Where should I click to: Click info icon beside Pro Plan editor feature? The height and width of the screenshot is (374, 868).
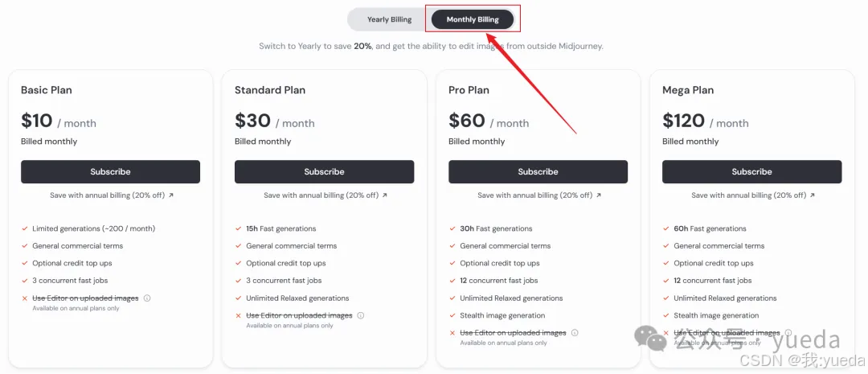click(x=575, y=332)
